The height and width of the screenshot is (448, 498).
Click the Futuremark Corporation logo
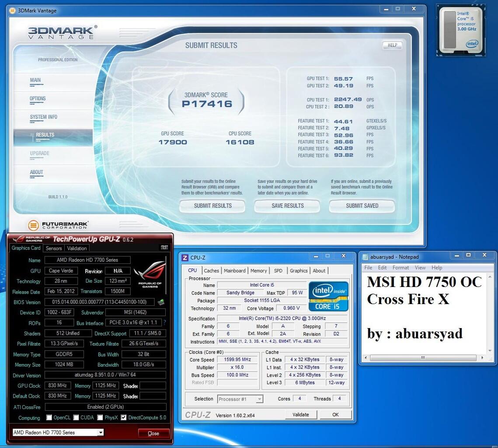(x=58, y=225)
